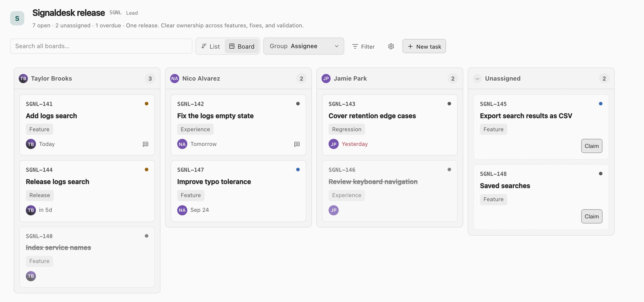Claim the Saved searches task
The width and height of the screenshot is (644, 302).
592,216
